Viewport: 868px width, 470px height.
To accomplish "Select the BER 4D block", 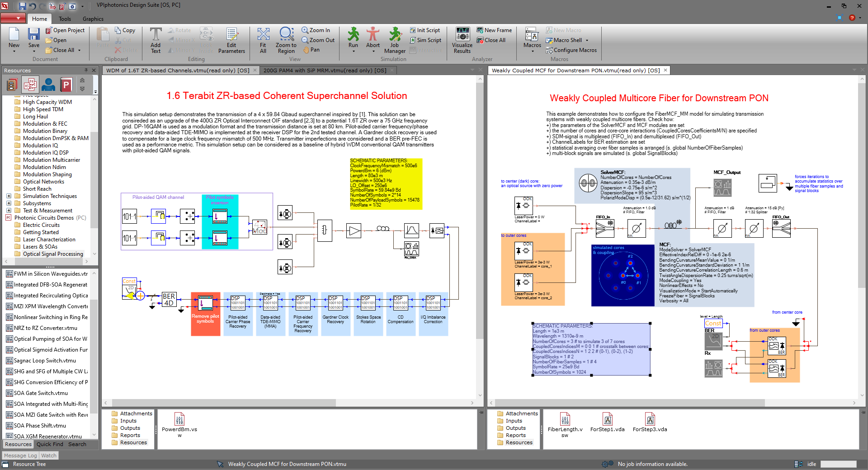I will coord(169,300).
